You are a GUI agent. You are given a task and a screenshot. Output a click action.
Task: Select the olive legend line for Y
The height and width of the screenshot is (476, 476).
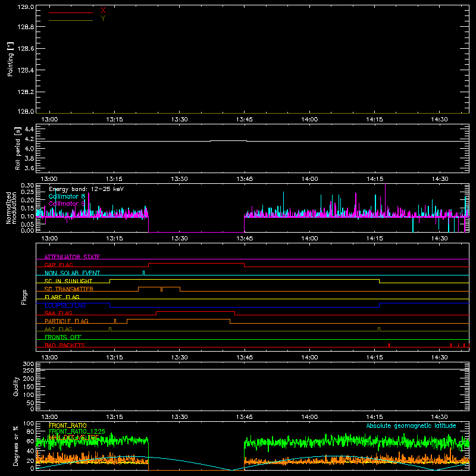pyautogui.click(x=71, y=20)
